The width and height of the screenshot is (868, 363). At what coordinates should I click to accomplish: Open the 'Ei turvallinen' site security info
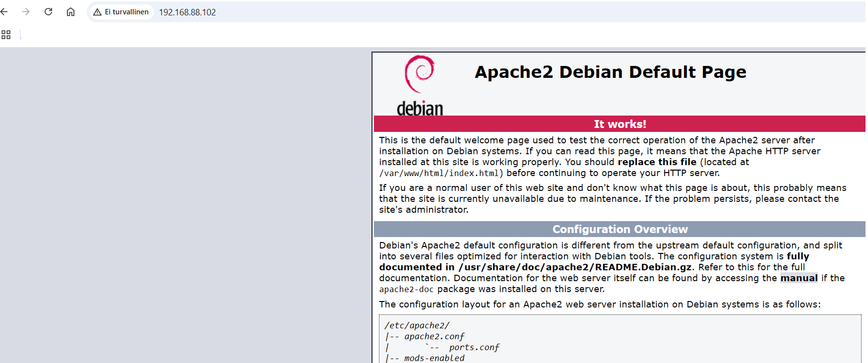coord(121,12)
